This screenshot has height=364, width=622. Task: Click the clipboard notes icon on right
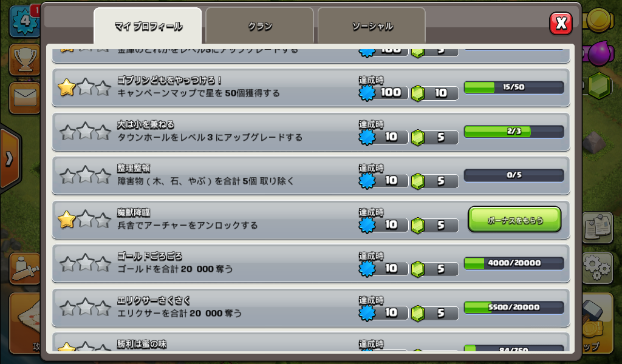[x=598, y=227]
